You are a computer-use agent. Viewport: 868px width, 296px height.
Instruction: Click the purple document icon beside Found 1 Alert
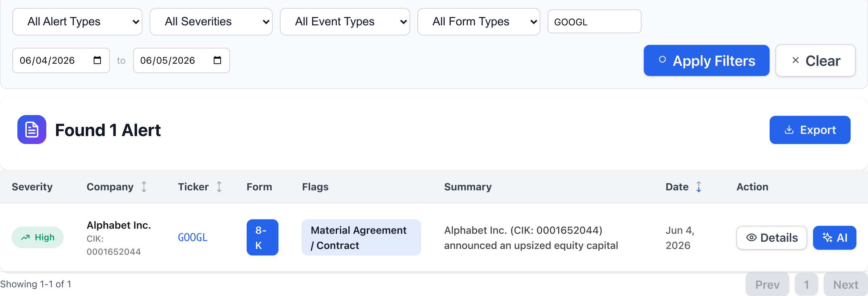click(32, 130)
